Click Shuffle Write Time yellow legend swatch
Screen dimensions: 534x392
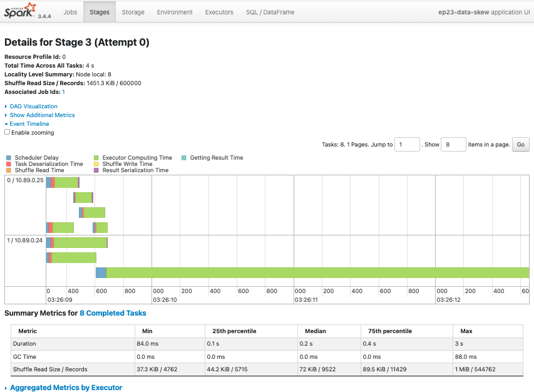point(96,164)
